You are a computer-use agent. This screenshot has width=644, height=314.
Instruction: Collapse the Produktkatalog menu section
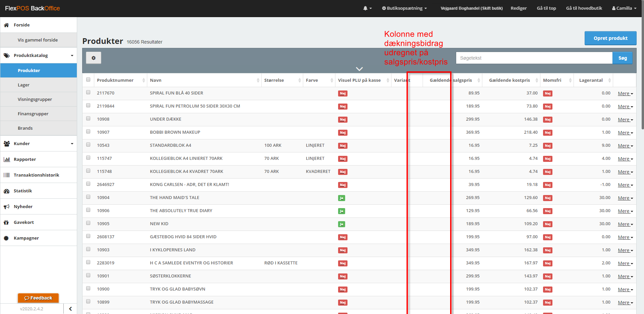point(72,56)
